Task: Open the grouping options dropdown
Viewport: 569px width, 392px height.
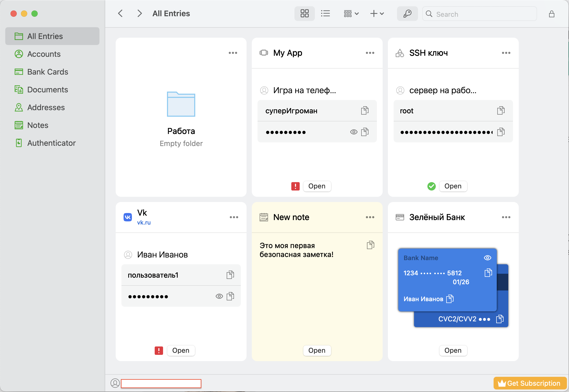Action: 351,14
